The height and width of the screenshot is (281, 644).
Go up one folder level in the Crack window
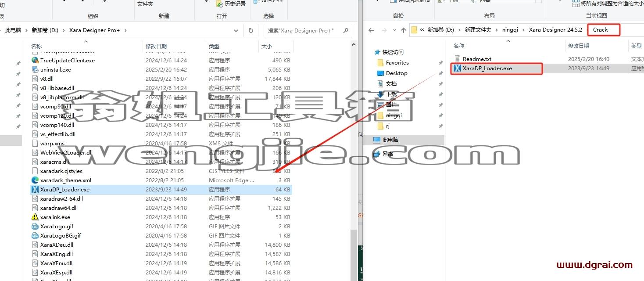pos(404,30)
